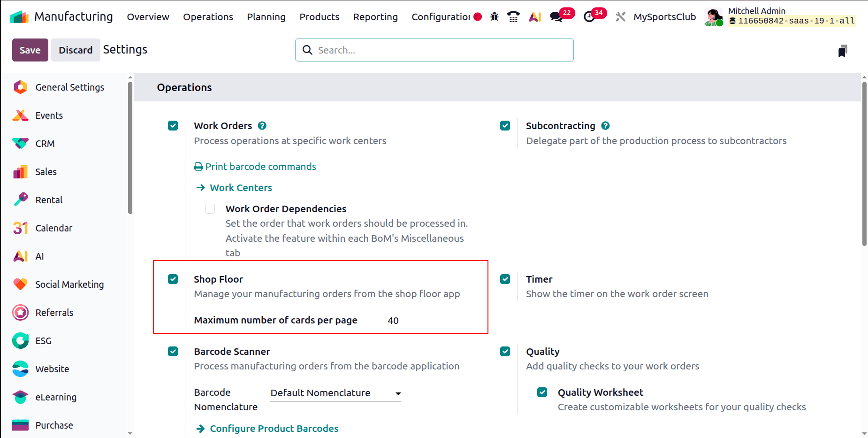
Task: Click the main settings page scrollbar
Action: pos(864,163)
